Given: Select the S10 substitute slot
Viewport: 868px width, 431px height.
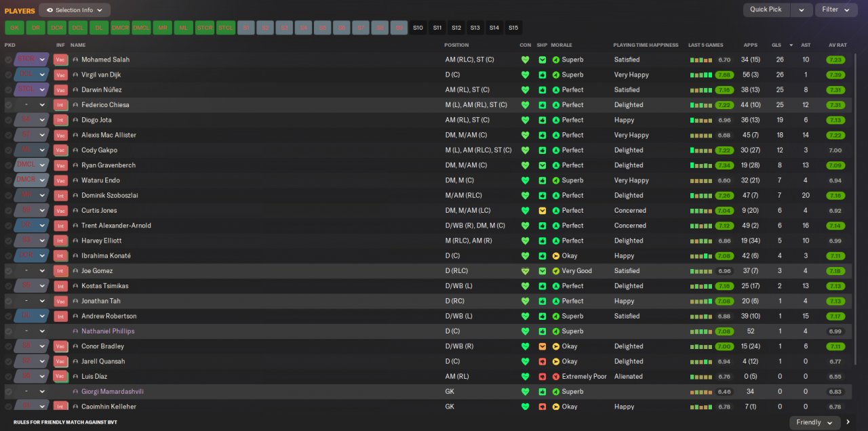Looking at the screenshot, I should click(418, 28).
